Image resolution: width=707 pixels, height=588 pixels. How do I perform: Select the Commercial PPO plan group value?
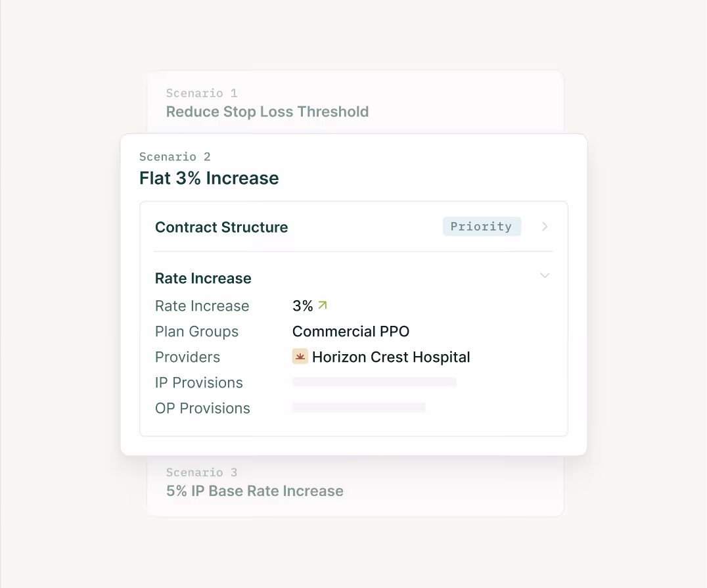350,331
